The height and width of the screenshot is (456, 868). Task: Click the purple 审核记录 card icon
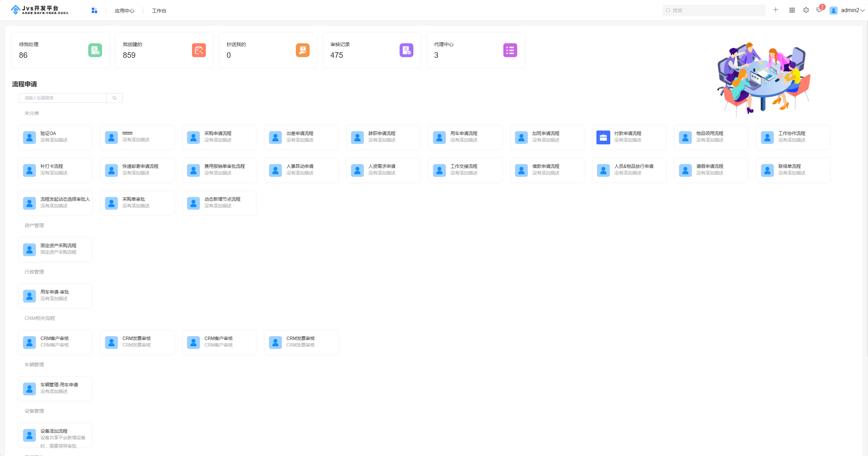406,50
